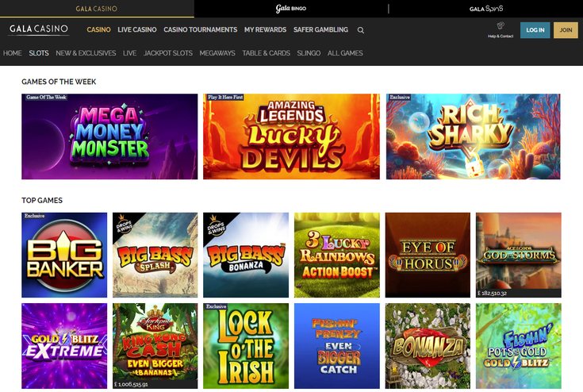
Task: Switch to the Gala Bingo site tab
Action: tap(291, 9)
